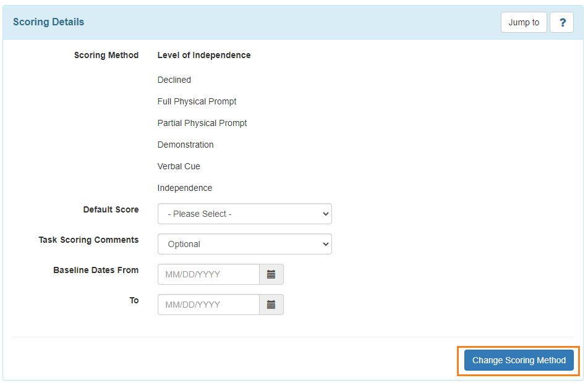Viewport: 588px width, 383px height.
Task: Click the Full Physical Prompt level
Action: tap(197, 101)
